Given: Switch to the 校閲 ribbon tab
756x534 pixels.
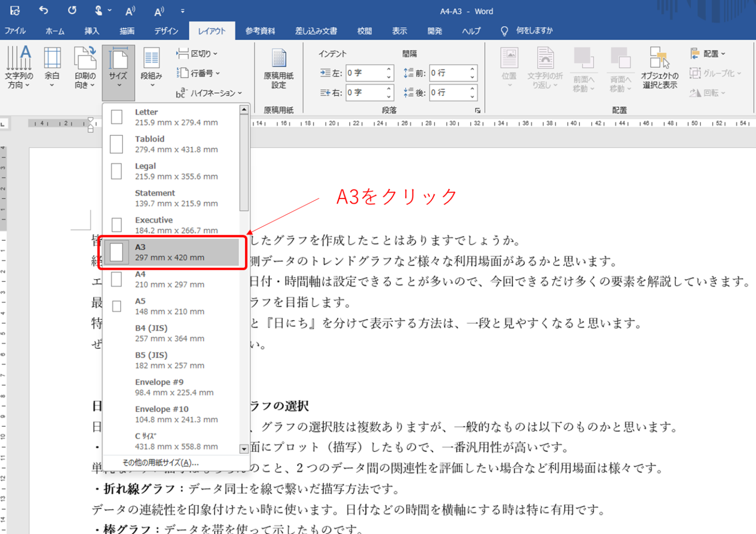Looking at the screenshot, I should coord(364,31).
